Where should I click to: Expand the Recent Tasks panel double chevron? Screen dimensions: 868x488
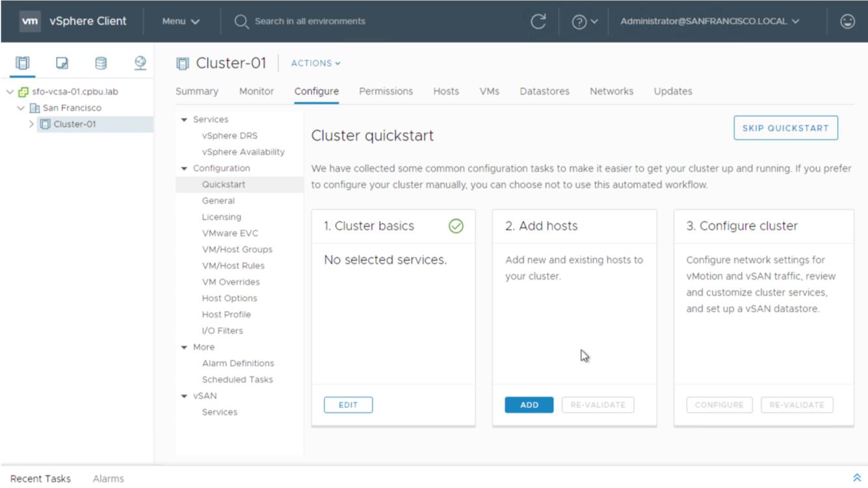(x=856, y=478)
